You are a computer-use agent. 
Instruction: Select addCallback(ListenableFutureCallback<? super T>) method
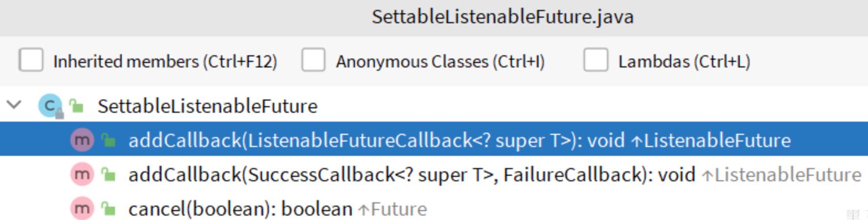click(x=434, y=139)
